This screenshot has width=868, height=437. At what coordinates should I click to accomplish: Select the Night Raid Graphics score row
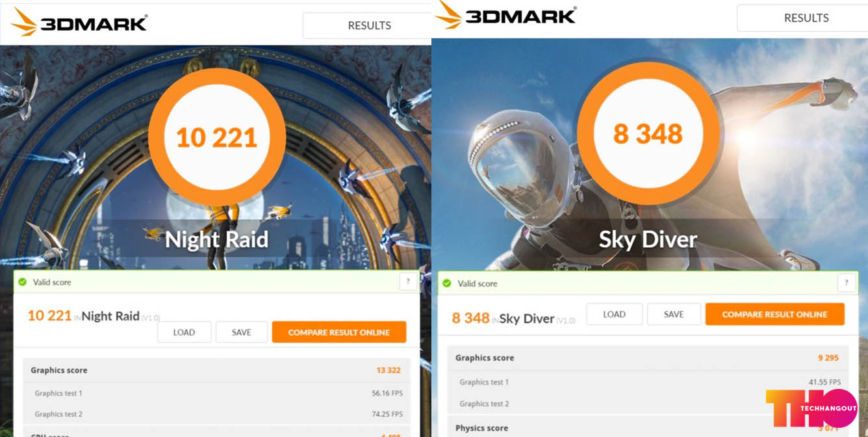pos(216,370)
